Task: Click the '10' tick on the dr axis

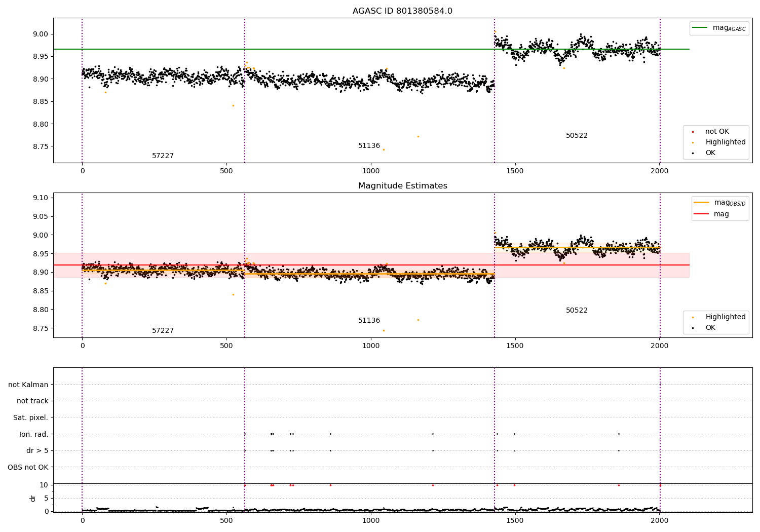Action: (x=44, y=485)
